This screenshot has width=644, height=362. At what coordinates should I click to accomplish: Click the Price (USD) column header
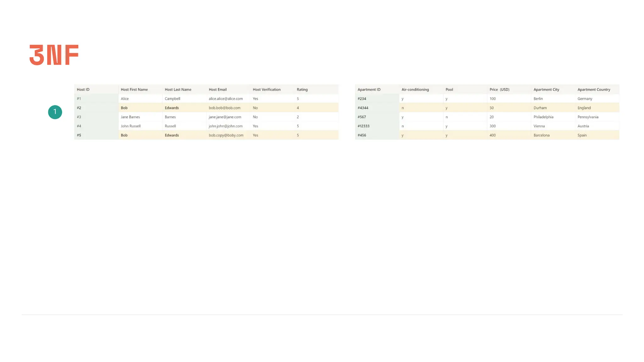click(x=499, y=90)
